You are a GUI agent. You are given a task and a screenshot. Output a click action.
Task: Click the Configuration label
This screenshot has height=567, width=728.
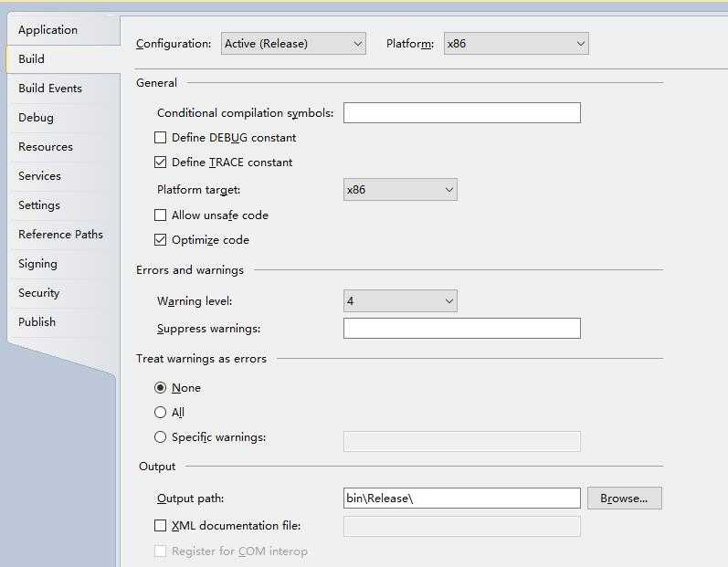[174, 44]
